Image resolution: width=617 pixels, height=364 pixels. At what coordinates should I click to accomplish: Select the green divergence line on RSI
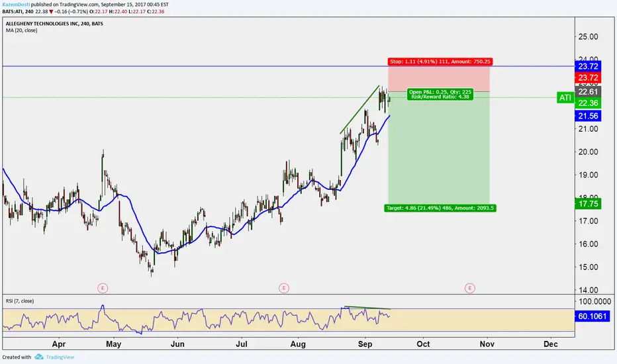367,307
